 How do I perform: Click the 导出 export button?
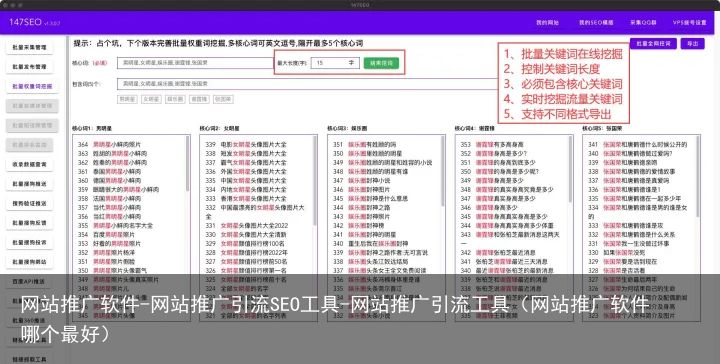(692, 44)
